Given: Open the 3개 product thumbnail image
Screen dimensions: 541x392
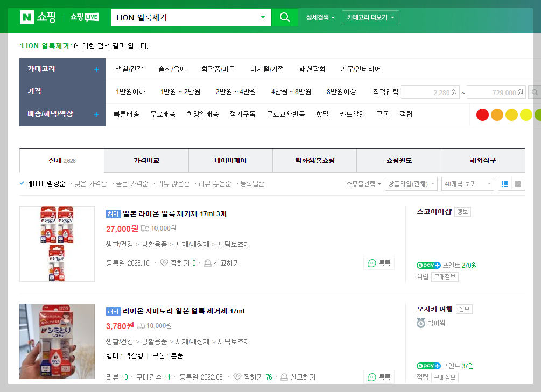Looking at the screenshot, I should [x=57, y=244].
